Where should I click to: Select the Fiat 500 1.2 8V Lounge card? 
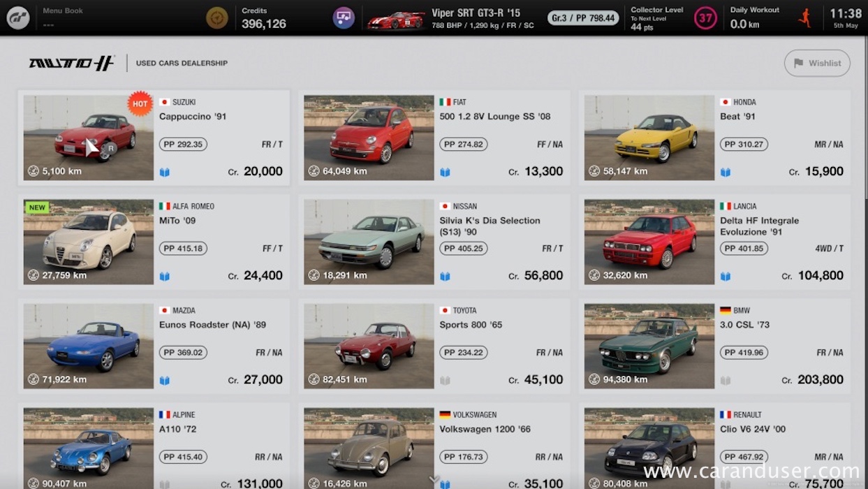tap(434, 138)
